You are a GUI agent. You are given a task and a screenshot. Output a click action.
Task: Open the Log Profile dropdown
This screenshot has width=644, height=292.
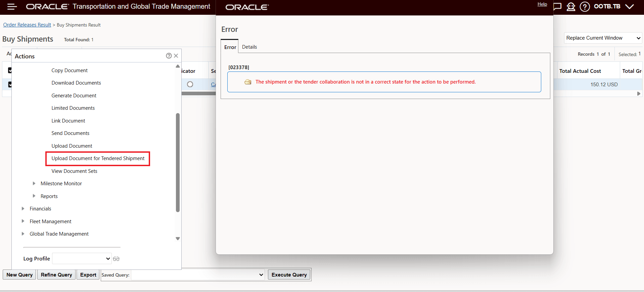click(82, 258)
